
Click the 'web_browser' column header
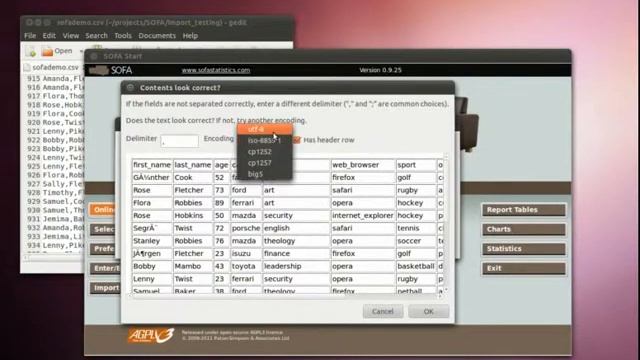362,165
